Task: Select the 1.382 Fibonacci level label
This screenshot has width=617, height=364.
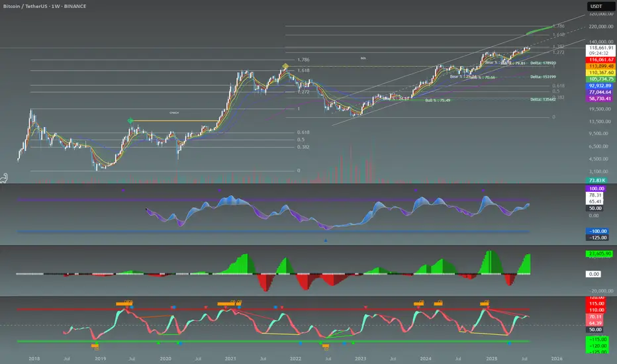Action: [x=558, y=46]
